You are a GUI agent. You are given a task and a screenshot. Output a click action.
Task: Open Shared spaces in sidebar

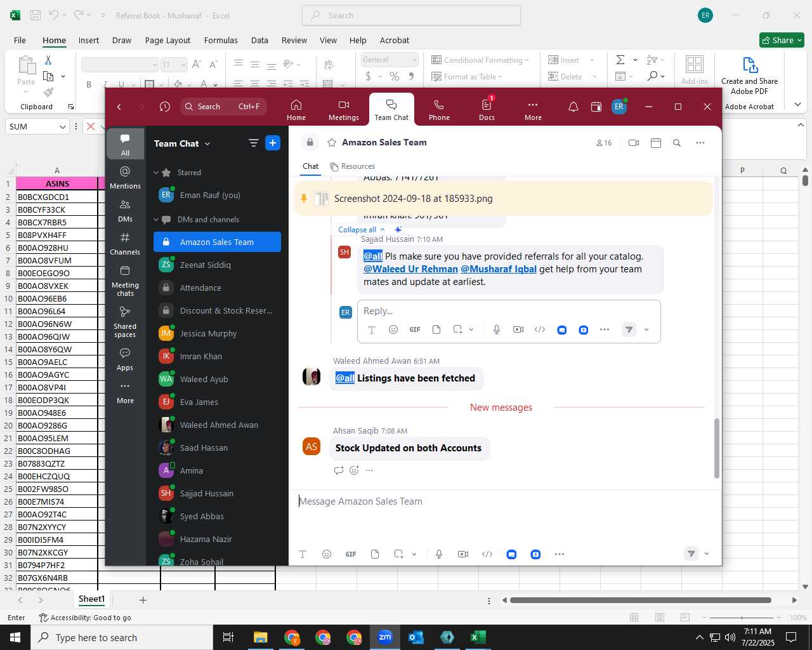[125, 322]
